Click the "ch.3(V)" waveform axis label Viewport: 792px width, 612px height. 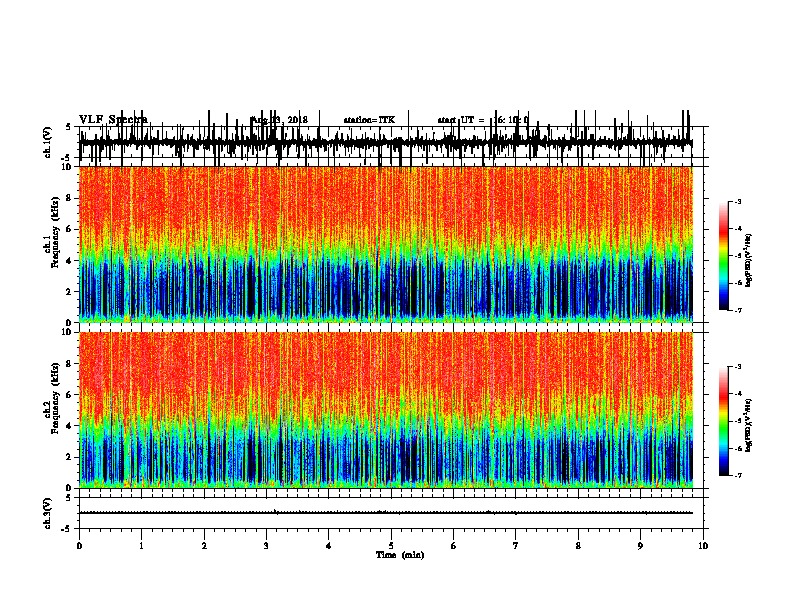click(x=47, y=513)
